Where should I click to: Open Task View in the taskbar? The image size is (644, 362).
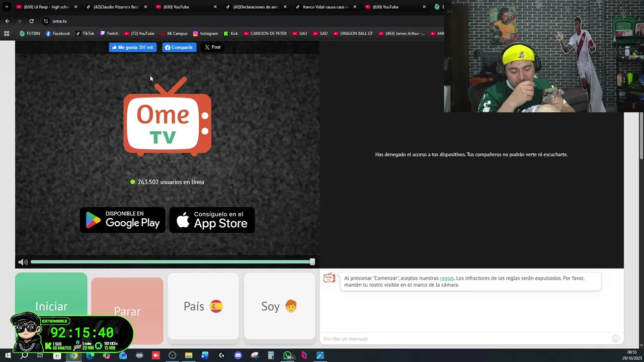point(40,355)
